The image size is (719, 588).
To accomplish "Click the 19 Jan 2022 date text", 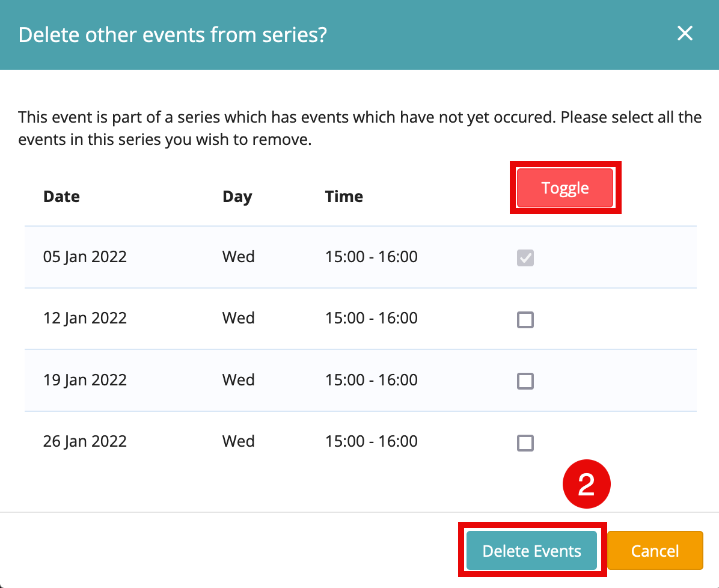I will [x=85, y=380].
